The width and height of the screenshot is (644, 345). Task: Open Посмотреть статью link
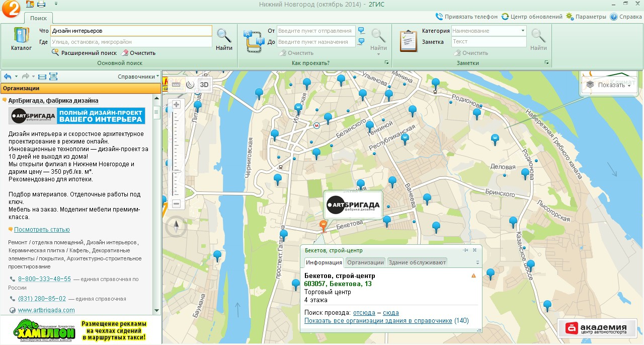pyautogui.click(x=42, y=230)
